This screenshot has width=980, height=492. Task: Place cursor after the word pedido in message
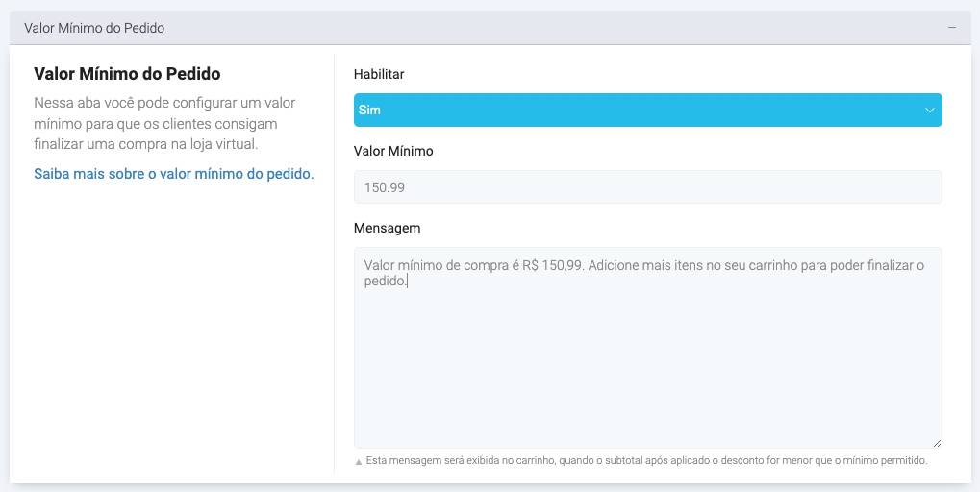click(x=408, y=282)
